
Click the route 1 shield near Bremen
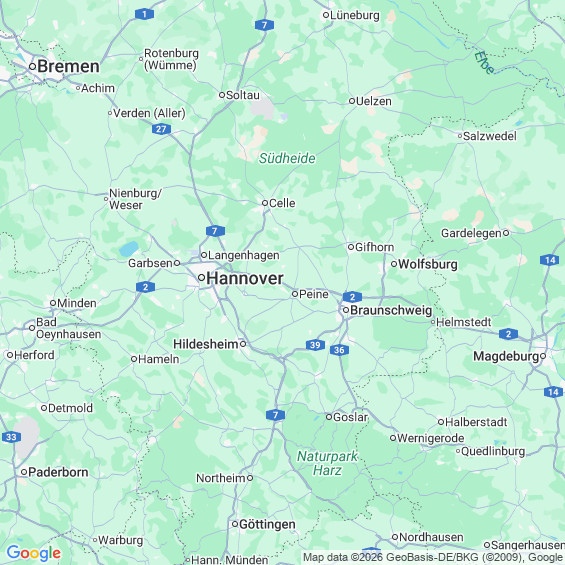pos(144,14)
